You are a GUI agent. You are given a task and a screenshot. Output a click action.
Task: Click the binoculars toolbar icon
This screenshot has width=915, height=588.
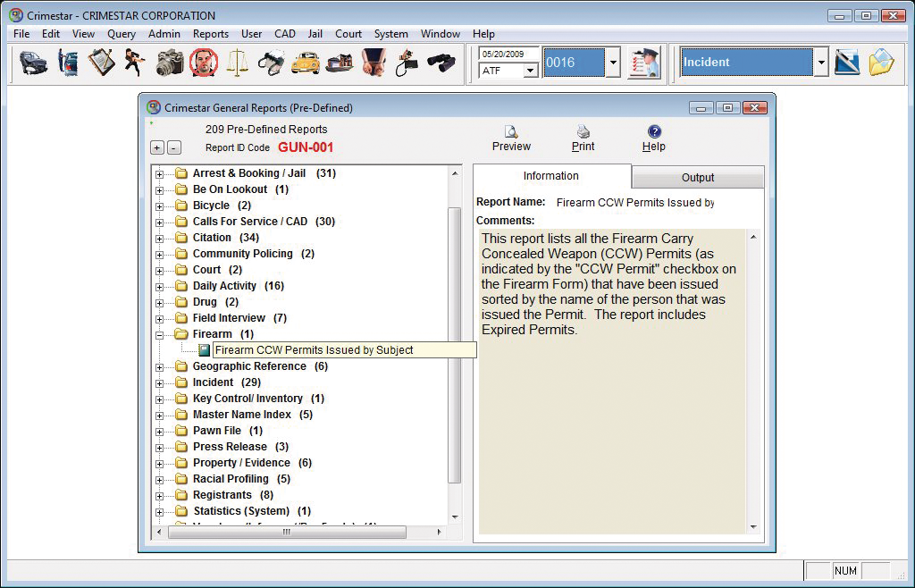coord(441,63)
